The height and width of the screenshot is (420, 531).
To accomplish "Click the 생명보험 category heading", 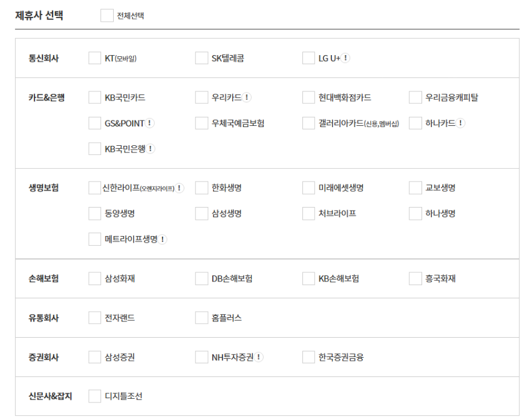I will [x=44, y=188].
